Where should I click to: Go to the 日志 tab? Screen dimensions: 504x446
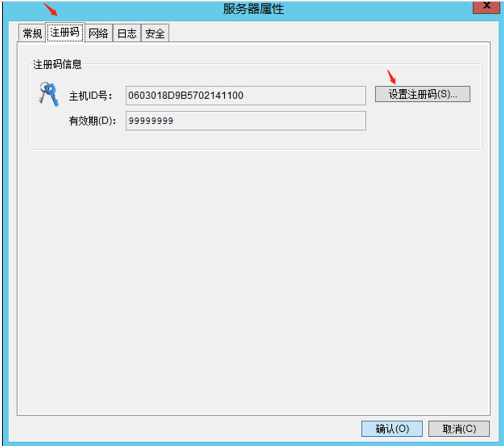click(127, 34)
